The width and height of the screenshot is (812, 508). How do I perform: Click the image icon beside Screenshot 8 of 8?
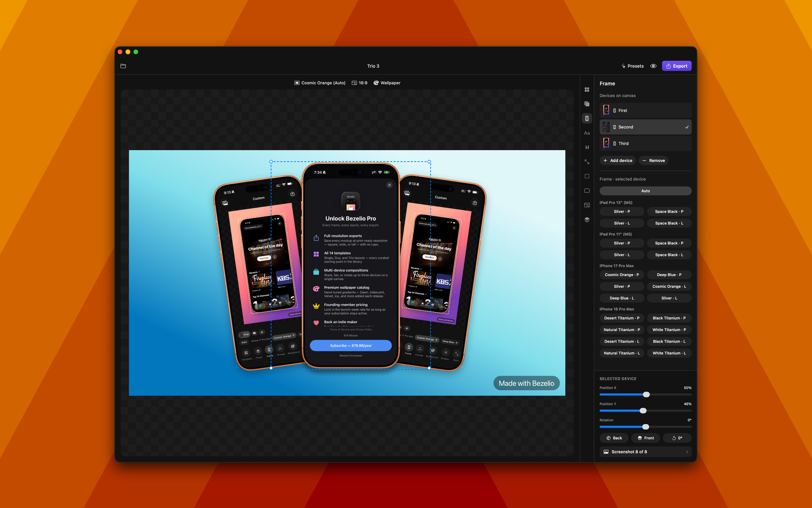[x=606, y=452]
